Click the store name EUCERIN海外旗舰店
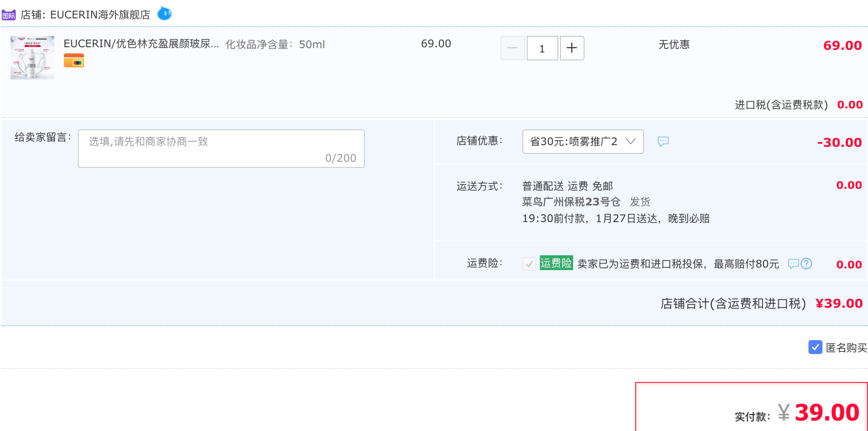 pyautogui.click(x=100, y=15)
